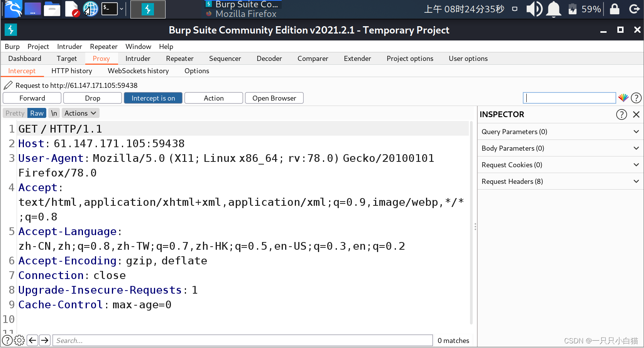
Task: Expand Request Headers (8) section
Action: pyautogui.click(x=561, y=182)
